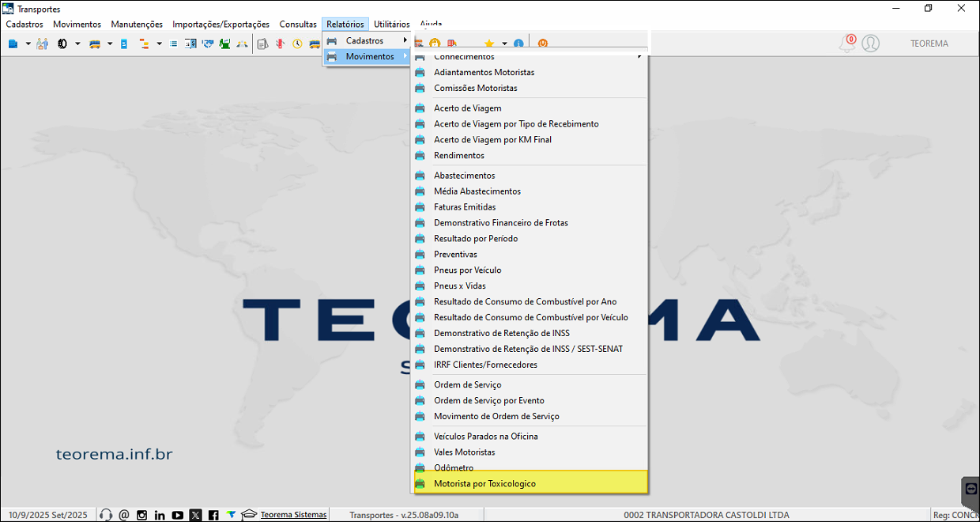Click the orange power icon

tap(543, 43)
